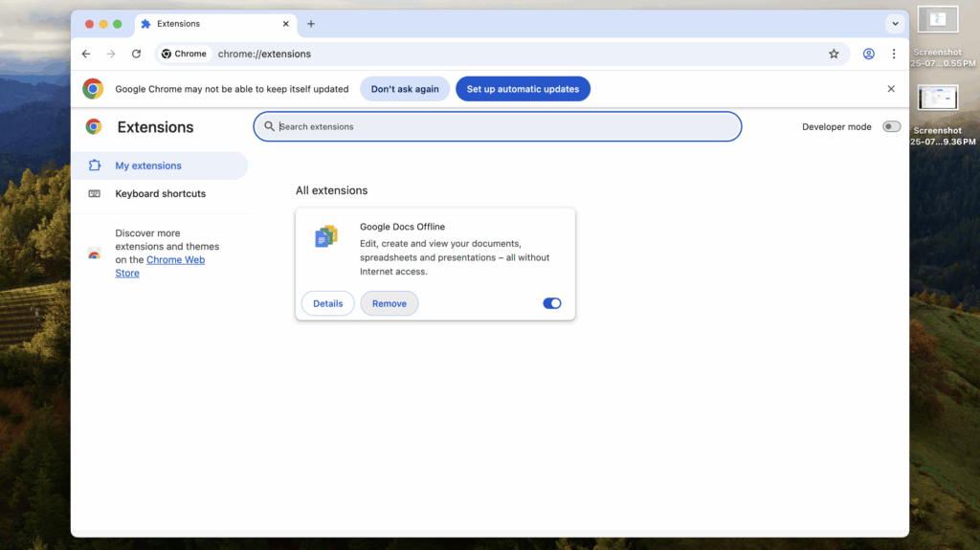Screen dimensions: 980x550
Task: Close the Extensions tab
Action: tap(285, 24)
